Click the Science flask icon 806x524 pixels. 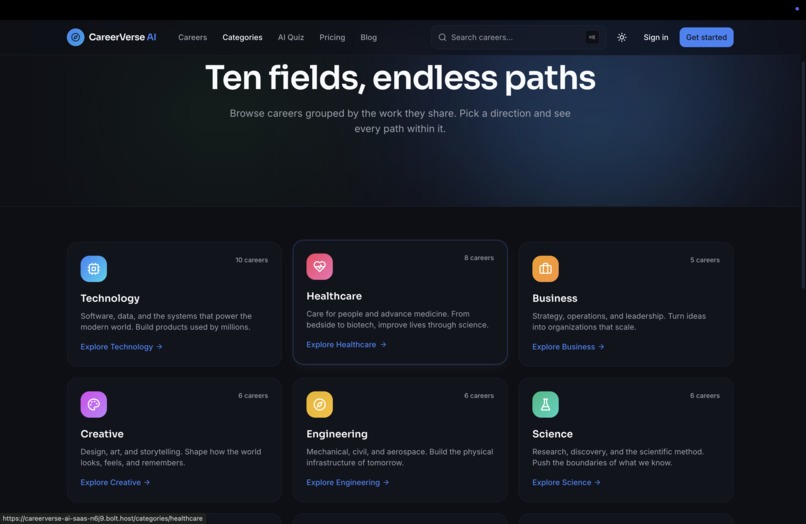pos(545,404)
